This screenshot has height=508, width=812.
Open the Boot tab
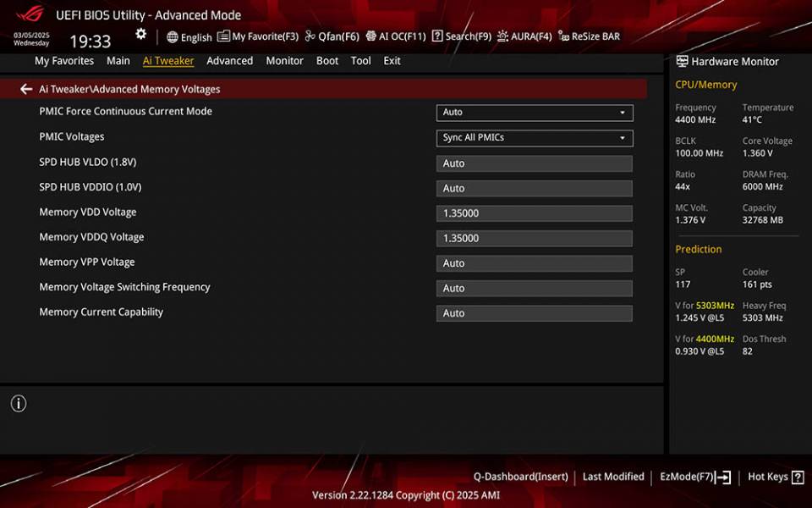(x=327, y=61)
